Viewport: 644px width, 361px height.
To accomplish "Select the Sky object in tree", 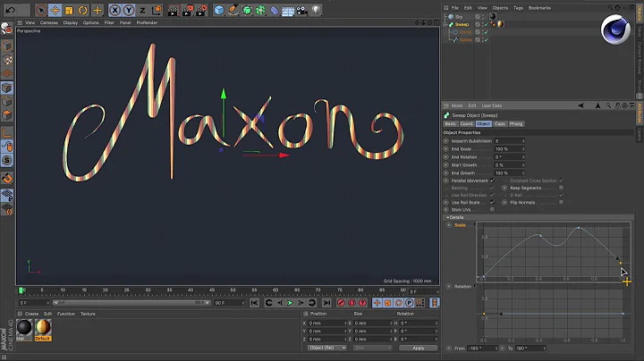I will 459,17.
